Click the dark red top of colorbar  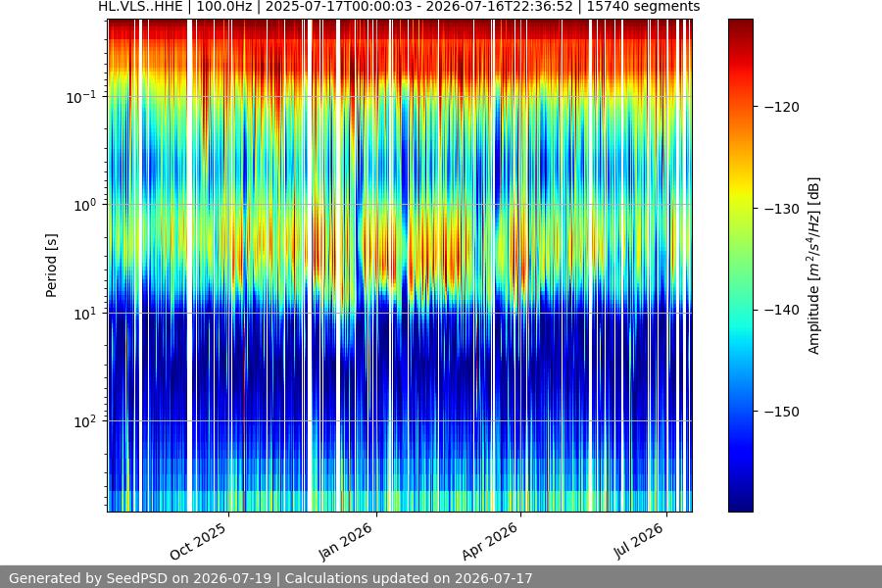click(x=740, y=24)
